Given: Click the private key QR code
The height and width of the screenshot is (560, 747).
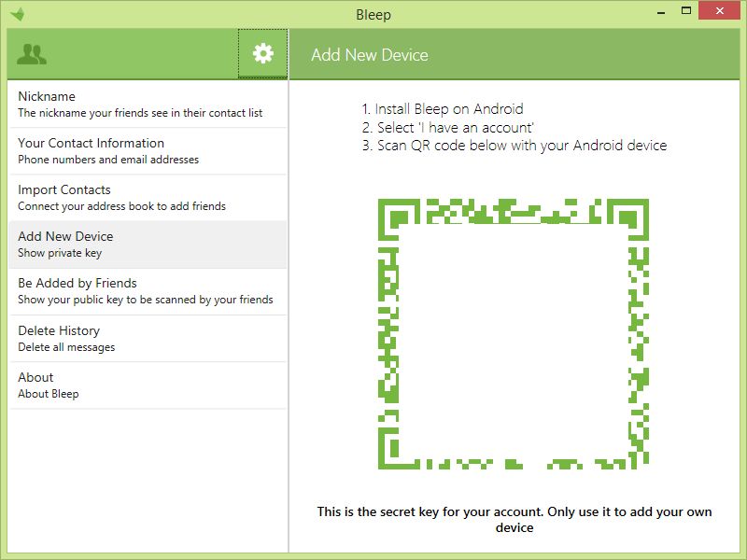Looking at the screenshot, I should point(514,334).
